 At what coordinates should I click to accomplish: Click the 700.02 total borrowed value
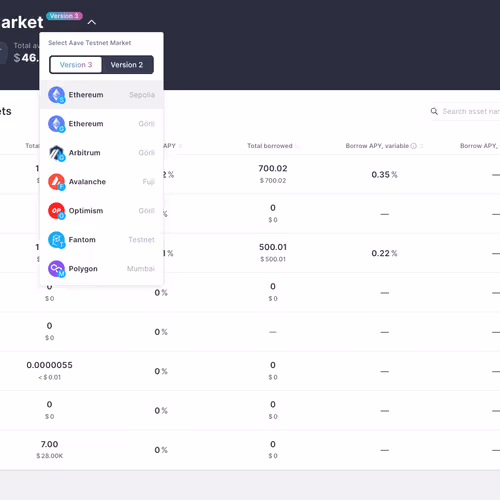pos(273,168)
